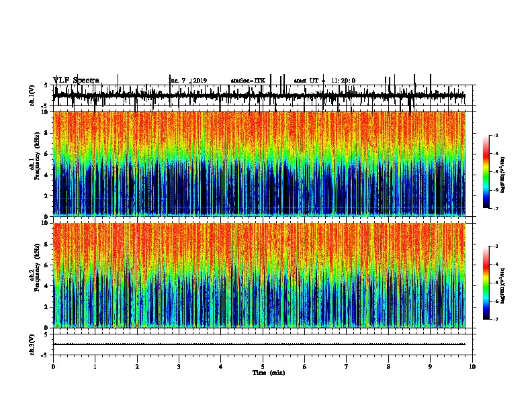
Task: Click time axis tick label "5"
Action: click(263, 367)
